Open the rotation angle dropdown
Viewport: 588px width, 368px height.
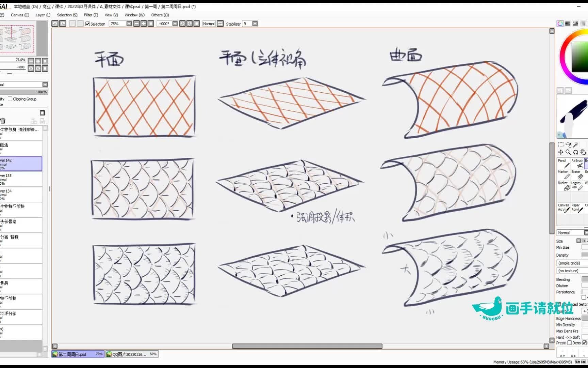point(175,24)
